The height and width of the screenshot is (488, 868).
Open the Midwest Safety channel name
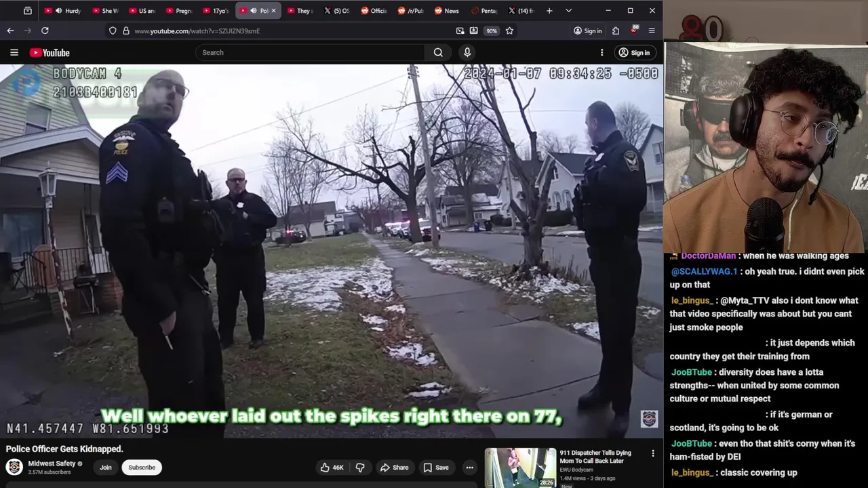[52, 464]
